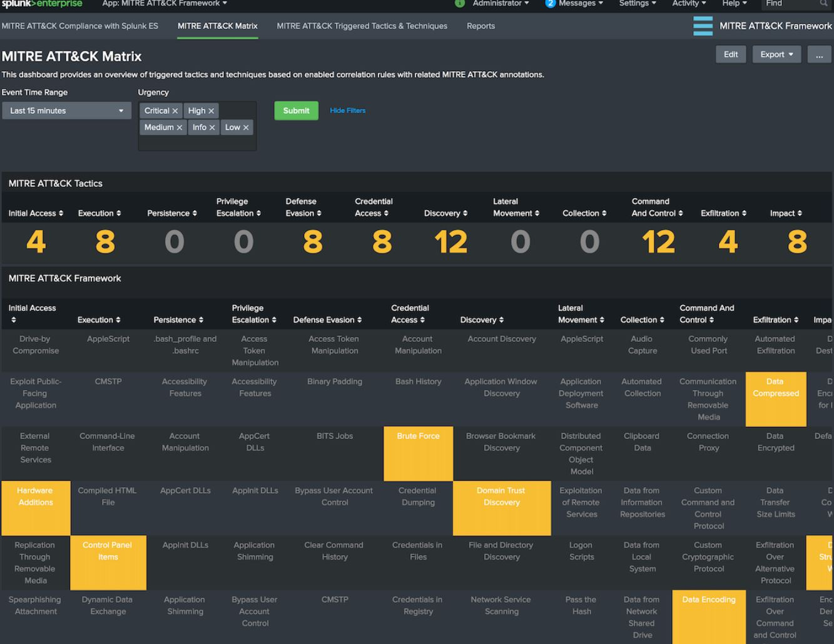The width and height of the screenshot is (834, 644).
Task: Click the magnifying glass in the Find bar
Action: (x=824, y=4)
